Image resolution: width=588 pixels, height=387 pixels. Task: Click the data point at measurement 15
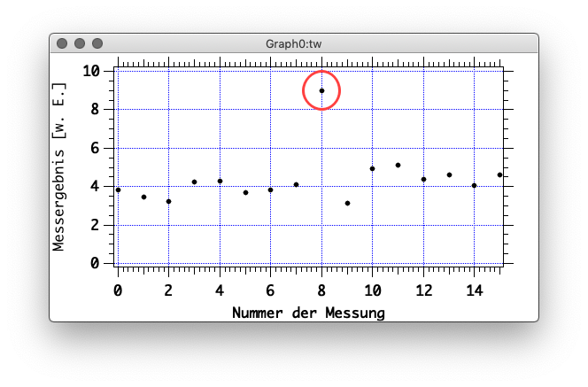point(499,175)
